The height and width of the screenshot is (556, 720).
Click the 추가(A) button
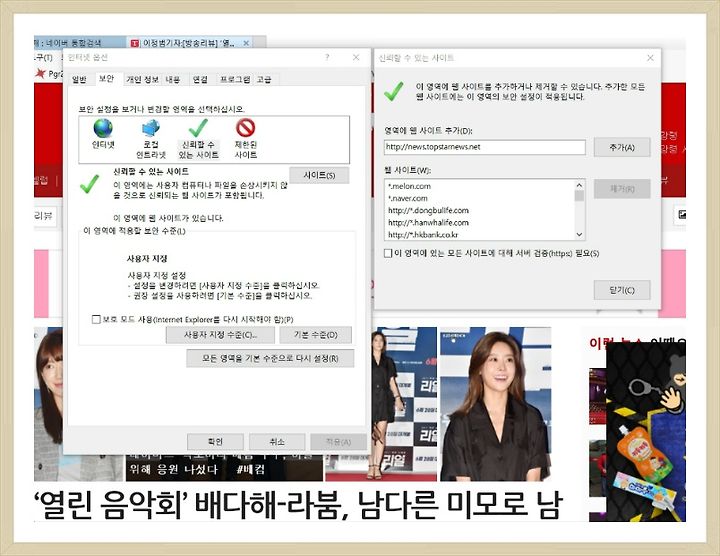click(622, 147)
